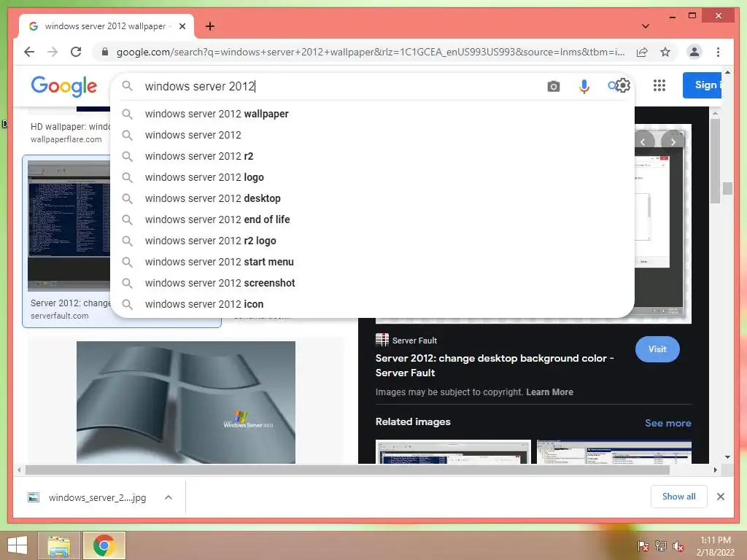Viewport: 747px width, 560px height.
Task: Reload the page with the refresh icon
Action: point(76,52)
